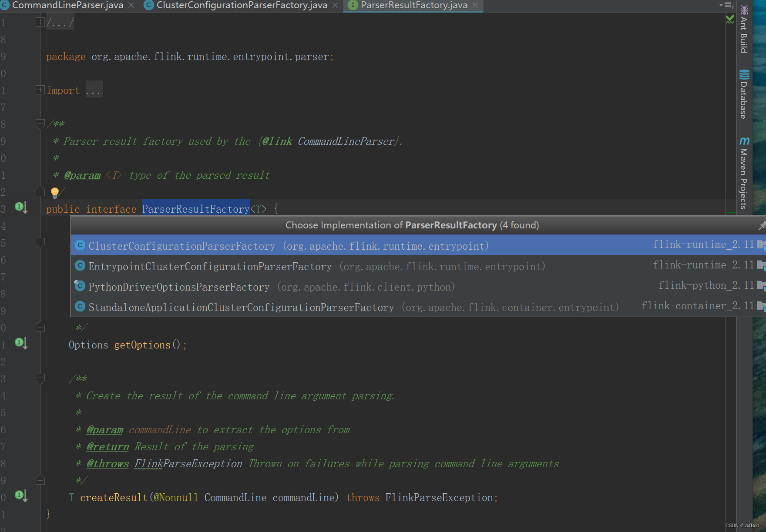The width and height of the screenshot is (766, 532).
Task: Click the @throws tag in Javadoc
Action: pyautogui.click(x=108, y=464)
